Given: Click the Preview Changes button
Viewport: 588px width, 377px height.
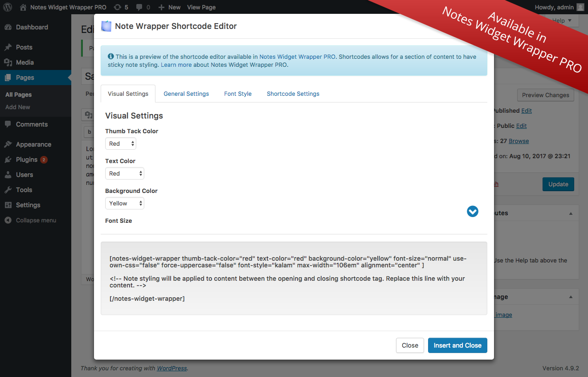Looking at the screenshot, I should coord(546,95).
